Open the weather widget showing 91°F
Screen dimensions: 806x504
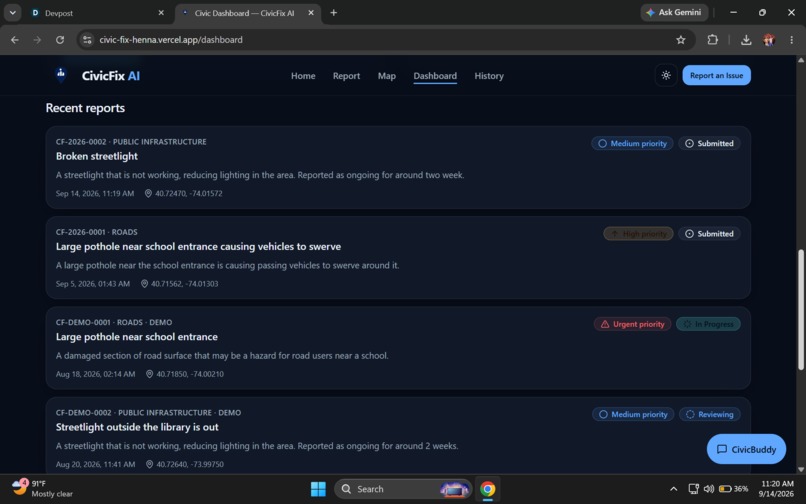point(42,489)
